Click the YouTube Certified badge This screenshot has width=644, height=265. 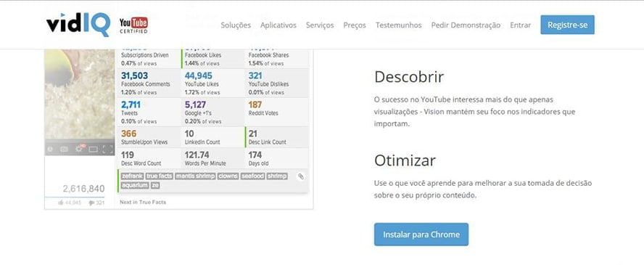click(x=133, y=25)
